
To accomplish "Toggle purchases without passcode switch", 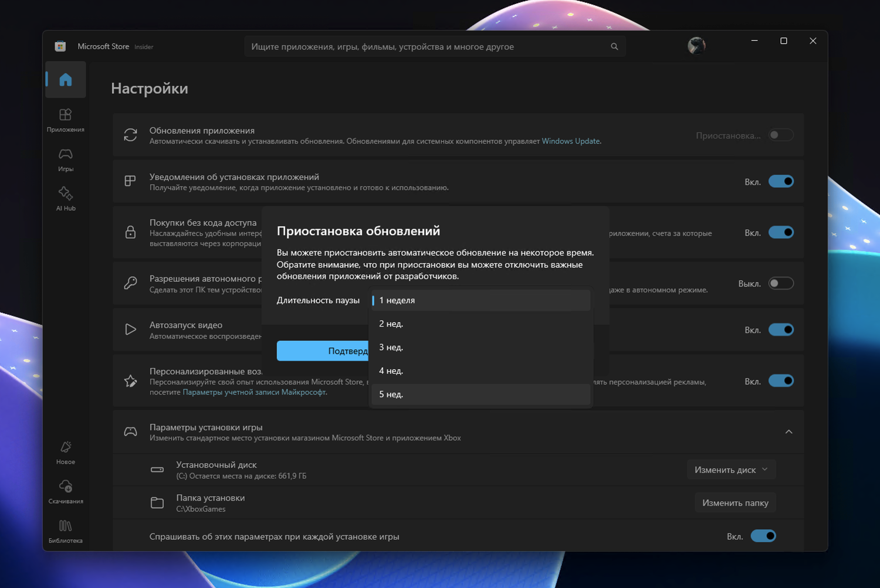I will click(781, 232).
